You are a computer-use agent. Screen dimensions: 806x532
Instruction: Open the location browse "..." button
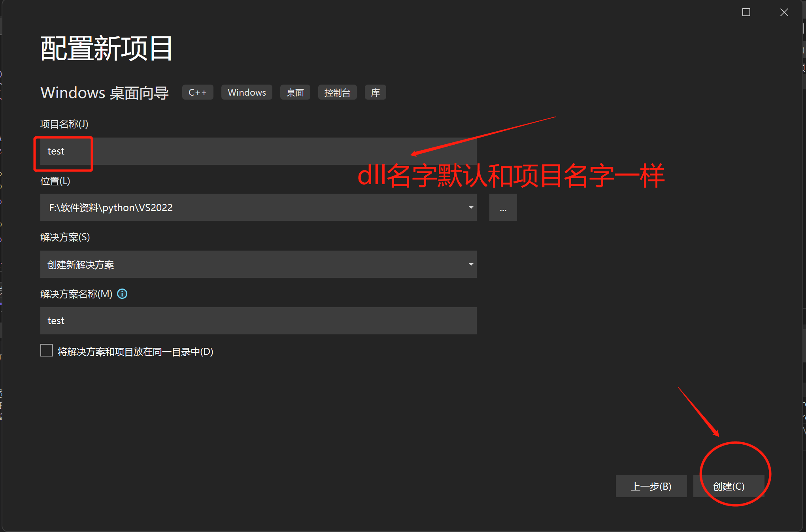click(x=503, y=207)
